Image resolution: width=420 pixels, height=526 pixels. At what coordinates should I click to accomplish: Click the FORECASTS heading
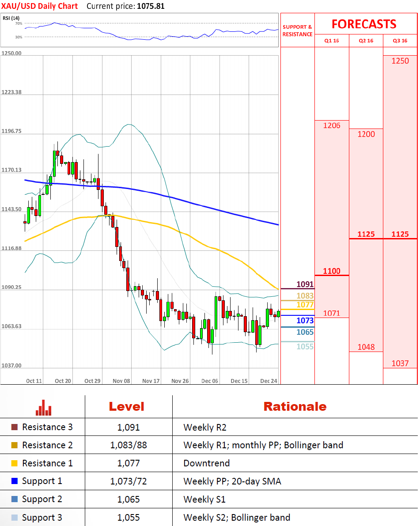click(364, 24)
